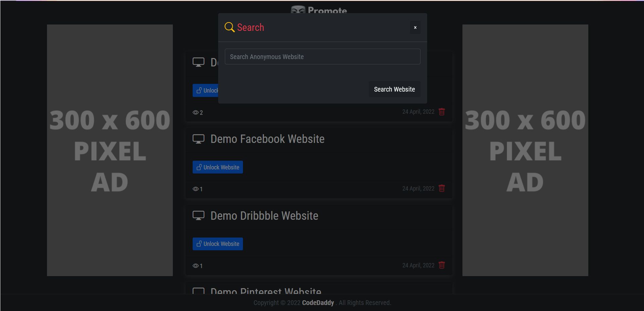The image size is (644, 311).
Task: Click the monitor icon next to Demo Facebook Website
Action: tap(198, 139)
